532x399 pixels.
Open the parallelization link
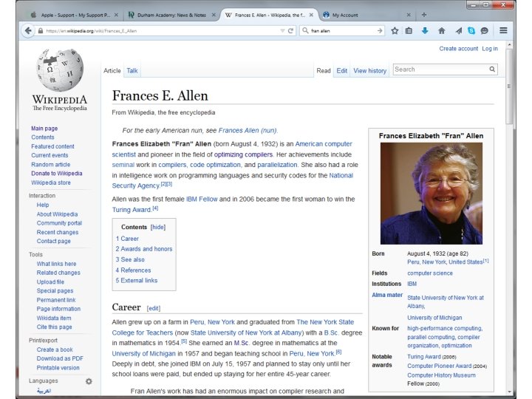pos(277,165)
